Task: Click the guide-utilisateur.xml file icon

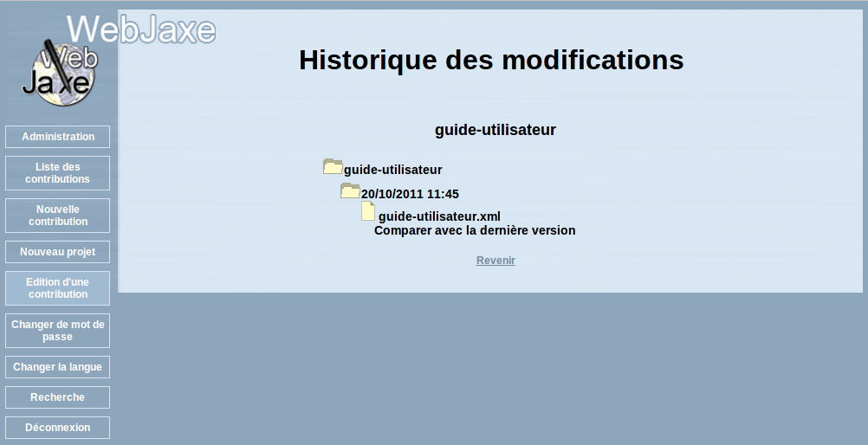Action: [368, 211]
